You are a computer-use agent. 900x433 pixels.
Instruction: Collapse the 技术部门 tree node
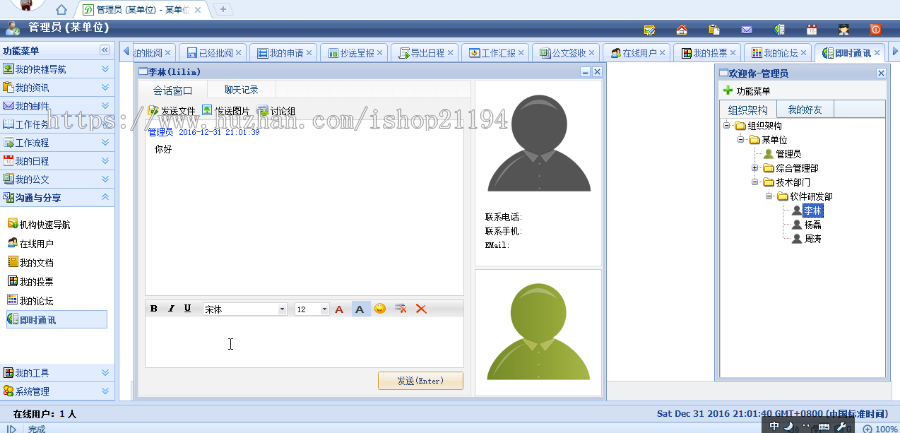[x=755, y=182]
